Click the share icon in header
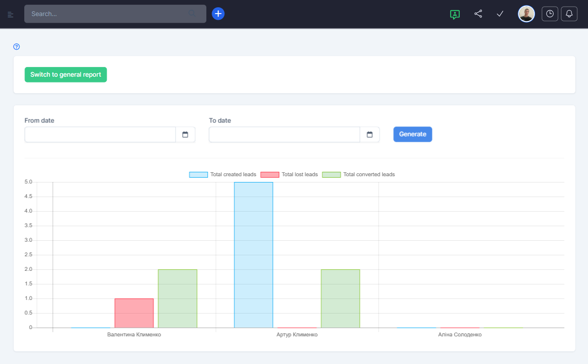 (x=478, y=14)
